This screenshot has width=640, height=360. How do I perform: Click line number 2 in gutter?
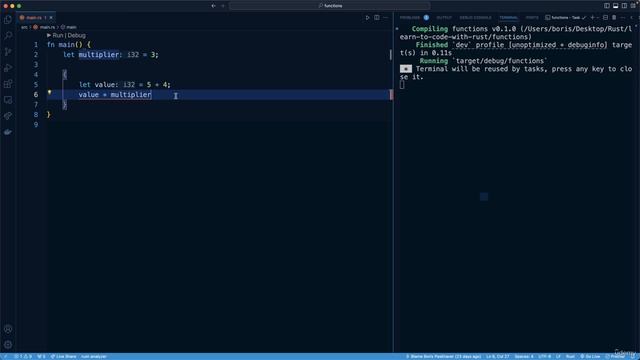point(36,55)
